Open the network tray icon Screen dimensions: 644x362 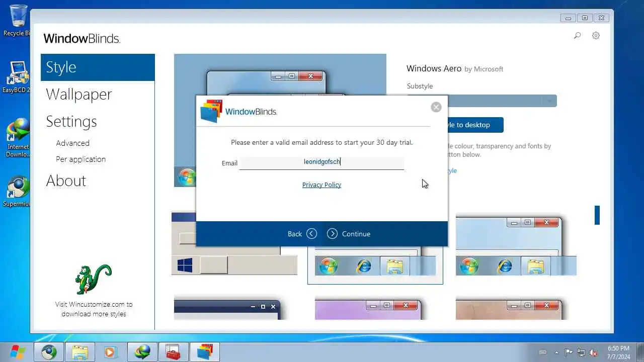(581, 352)
